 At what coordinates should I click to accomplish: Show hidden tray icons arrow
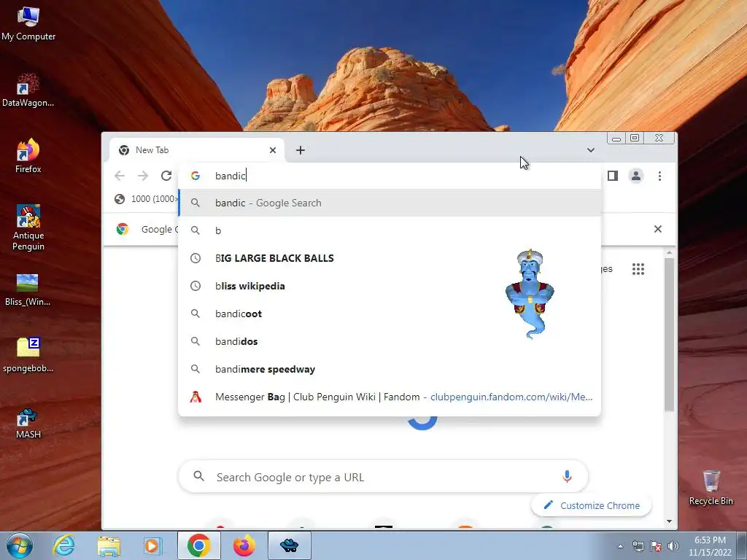click(x=620, y=546)
